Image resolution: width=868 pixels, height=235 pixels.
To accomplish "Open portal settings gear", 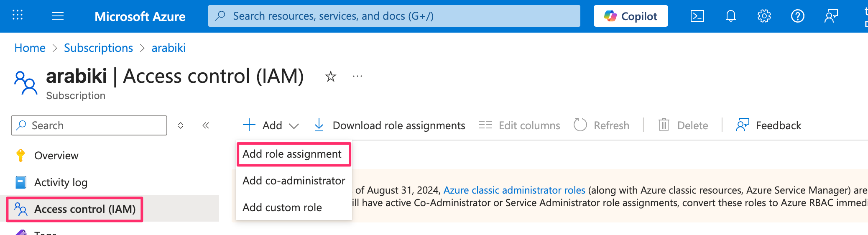I will (x=764, y=16).
